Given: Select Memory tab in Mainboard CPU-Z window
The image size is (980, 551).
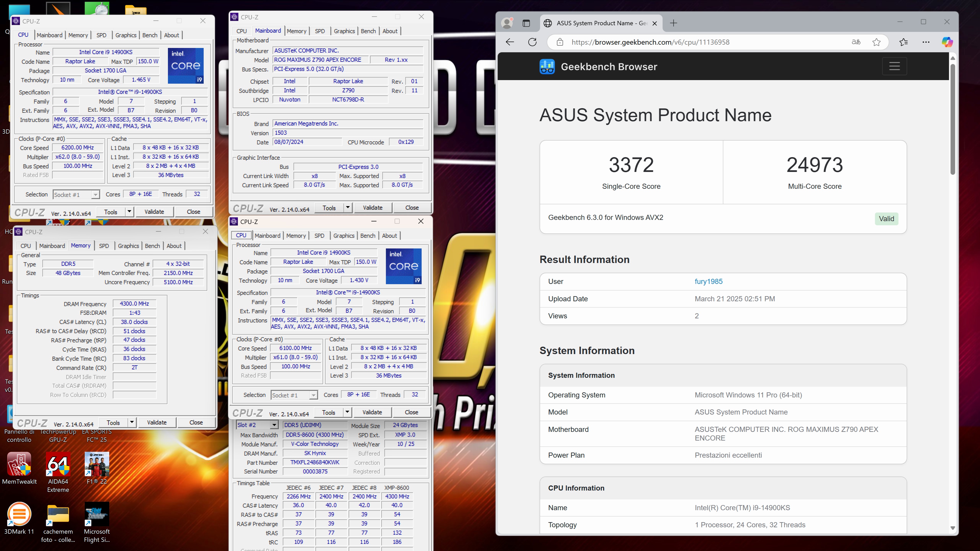Looking at the screenshot, I should coord(296,31).
